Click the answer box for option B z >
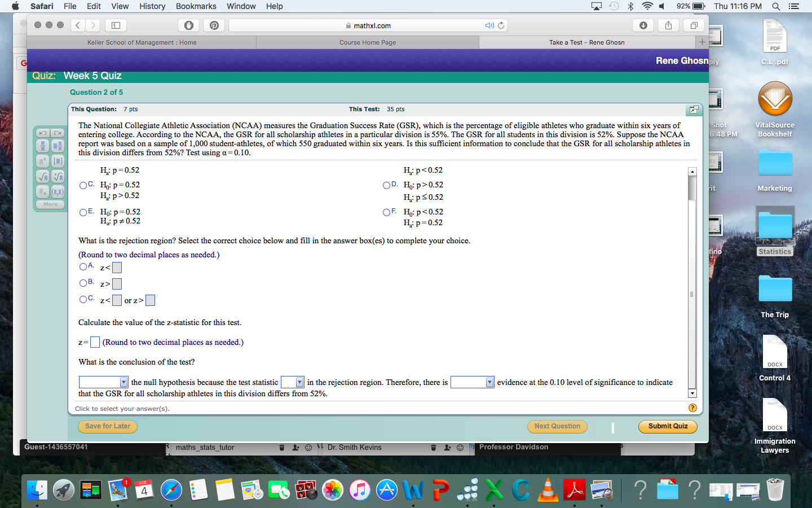This screenshot has width=812, height=508. pos(117,284)
